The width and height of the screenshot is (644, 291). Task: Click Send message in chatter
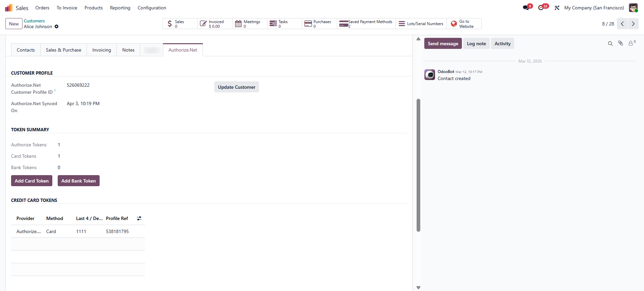pos(443,44)
